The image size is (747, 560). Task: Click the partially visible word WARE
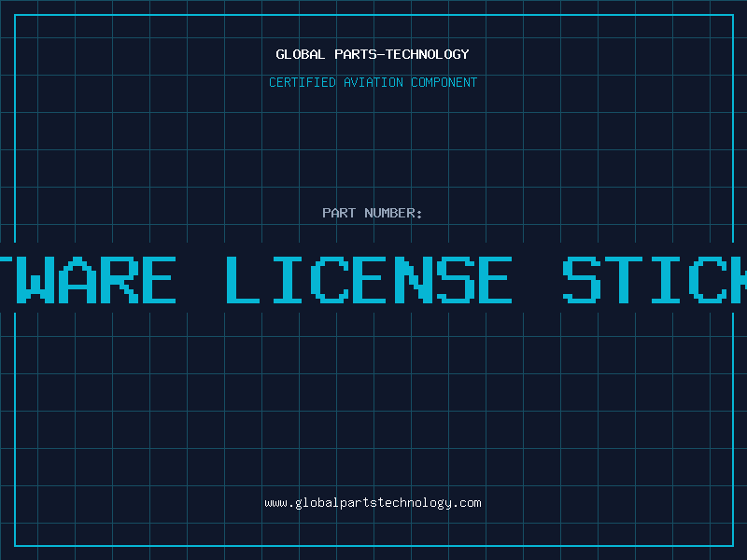pyautogui.click(x=88, y=280)
